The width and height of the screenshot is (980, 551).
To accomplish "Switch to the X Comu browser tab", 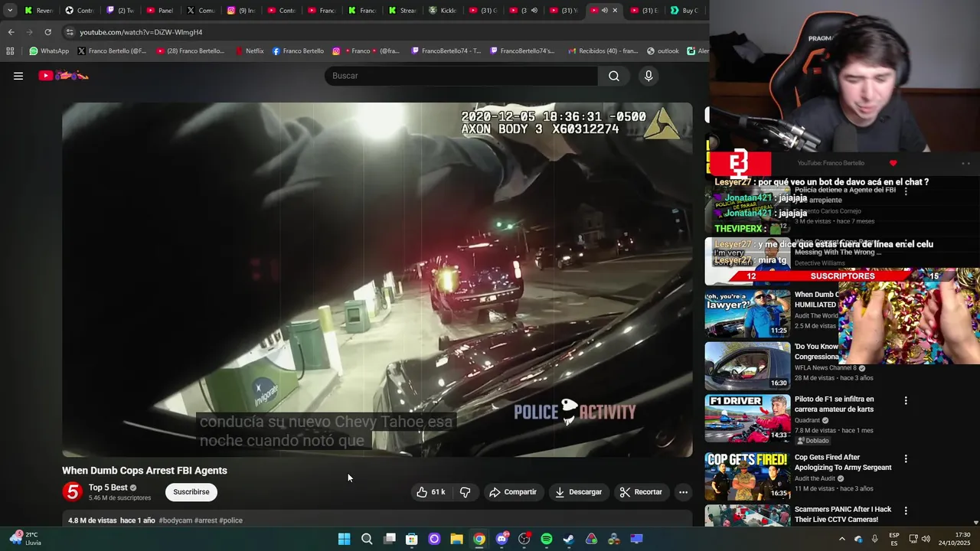I will pos(201,11).
